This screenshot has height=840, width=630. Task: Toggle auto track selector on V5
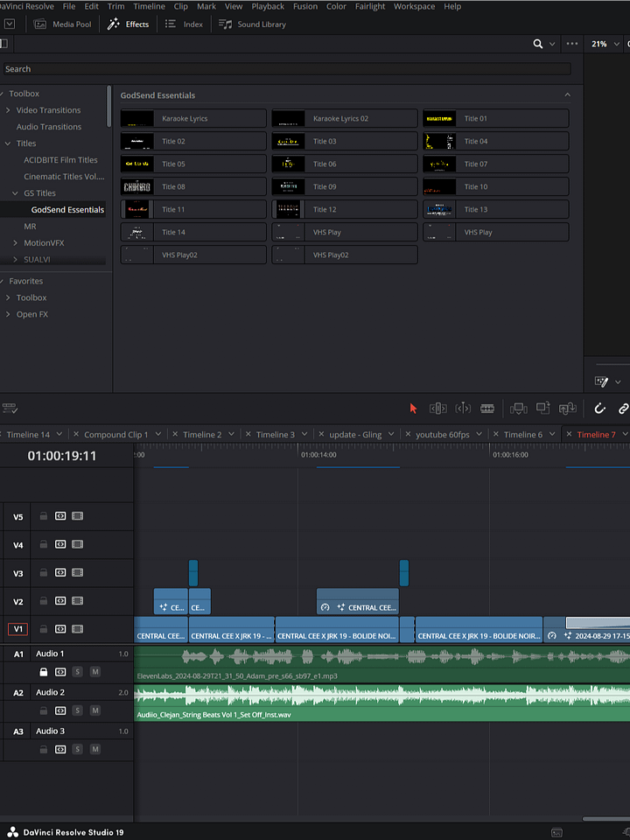60,516
